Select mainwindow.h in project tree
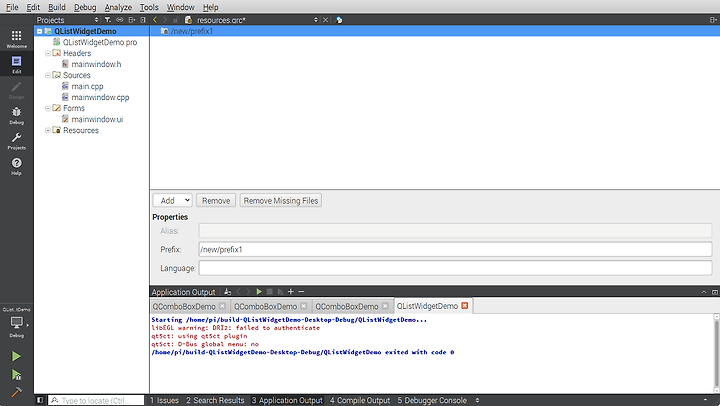This screenshot has height=406, width=720. (96, 64)
